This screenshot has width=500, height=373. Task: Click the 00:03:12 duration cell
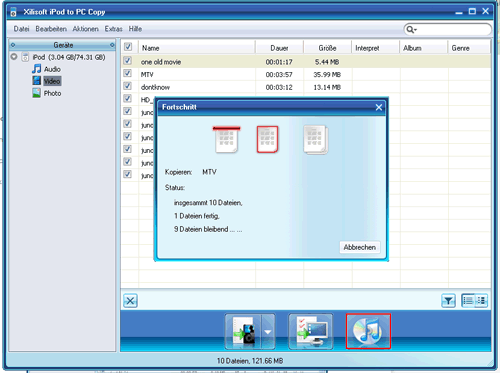point(279,87)
